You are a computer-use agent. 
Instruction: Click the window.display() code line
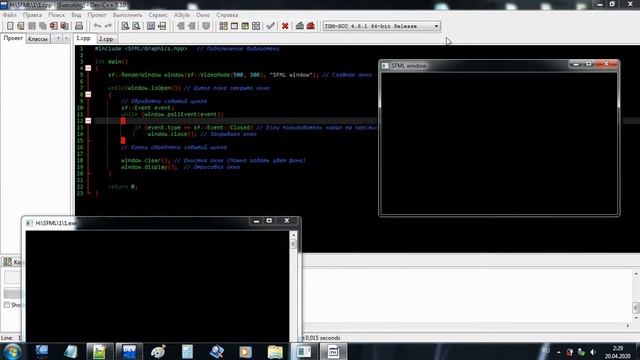(180, 167)
